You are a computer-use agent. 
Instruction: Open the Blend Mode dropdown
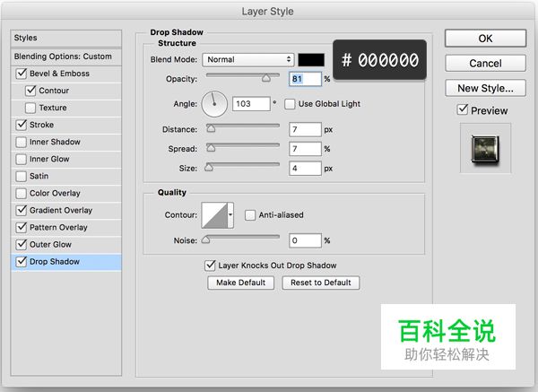[248, 60]
